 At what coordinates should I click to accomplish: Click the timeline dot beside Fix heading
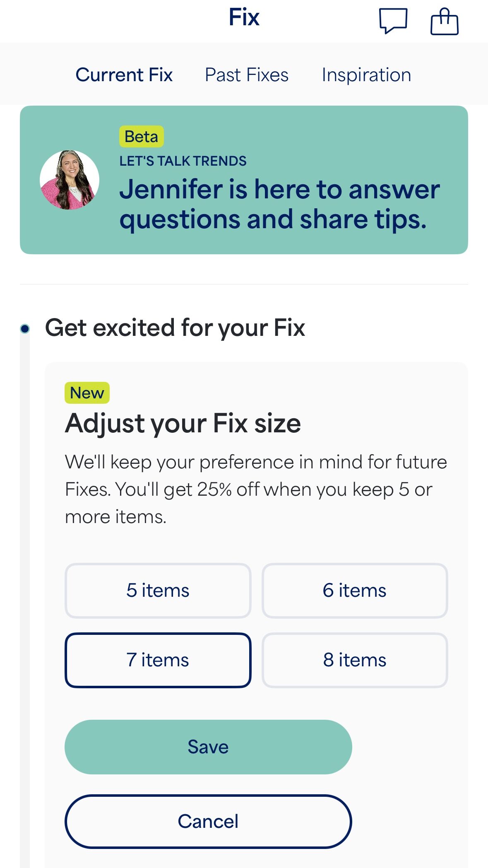point(25,329)
